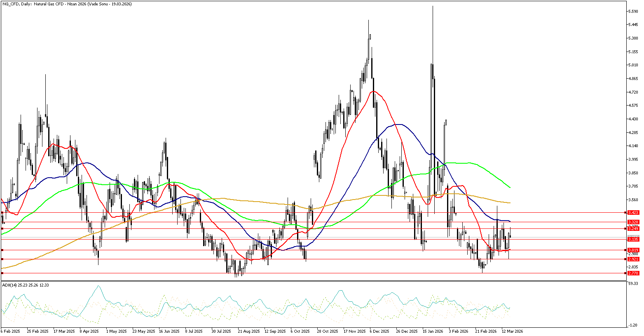The height and width of the screenshot is (336, 644).
Task: Click the 17 Nov 2025 date label
Action: pyautogui.click(x=354, y=331)
